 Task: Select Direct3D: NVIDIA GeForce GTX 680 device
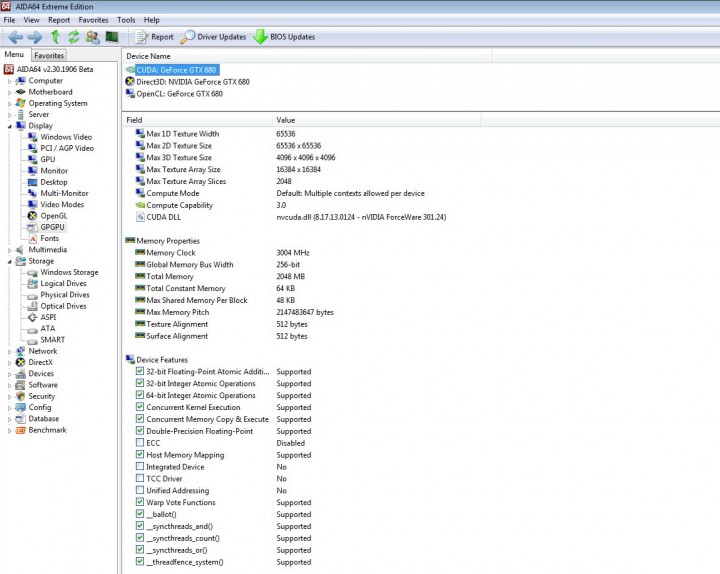(x=193, y=82)
